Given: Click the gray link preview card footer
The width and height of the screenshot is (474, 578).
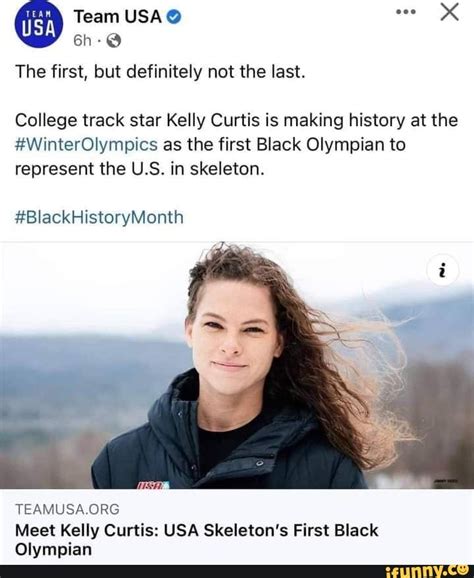Looking at the screenshot, I should point(237,527).
